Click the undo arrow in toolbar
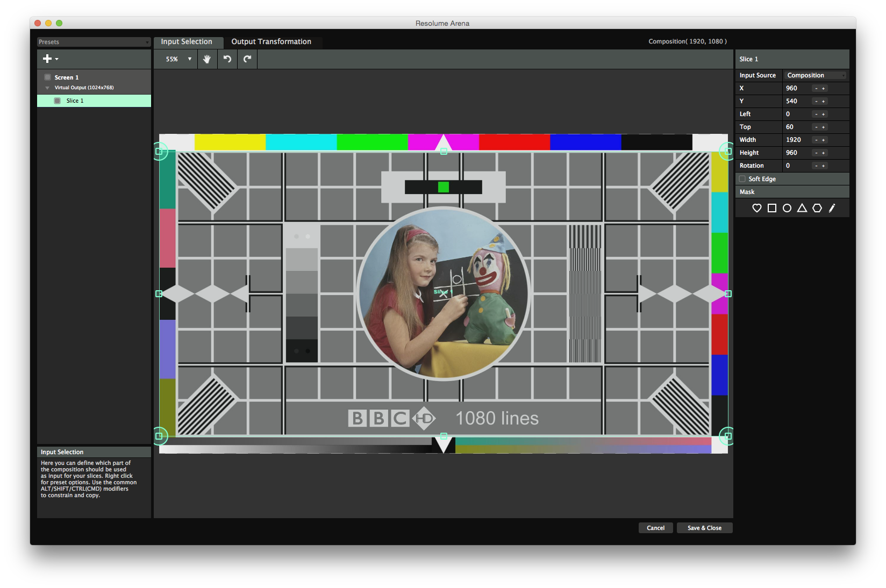Image resolution: width=886 pixels, height=588 pixels. coord(227,59)
